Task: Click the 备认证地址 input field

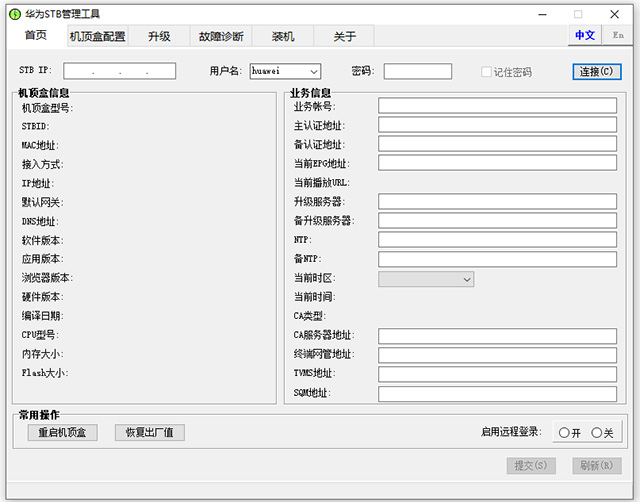Action: [x=497, y=144]
